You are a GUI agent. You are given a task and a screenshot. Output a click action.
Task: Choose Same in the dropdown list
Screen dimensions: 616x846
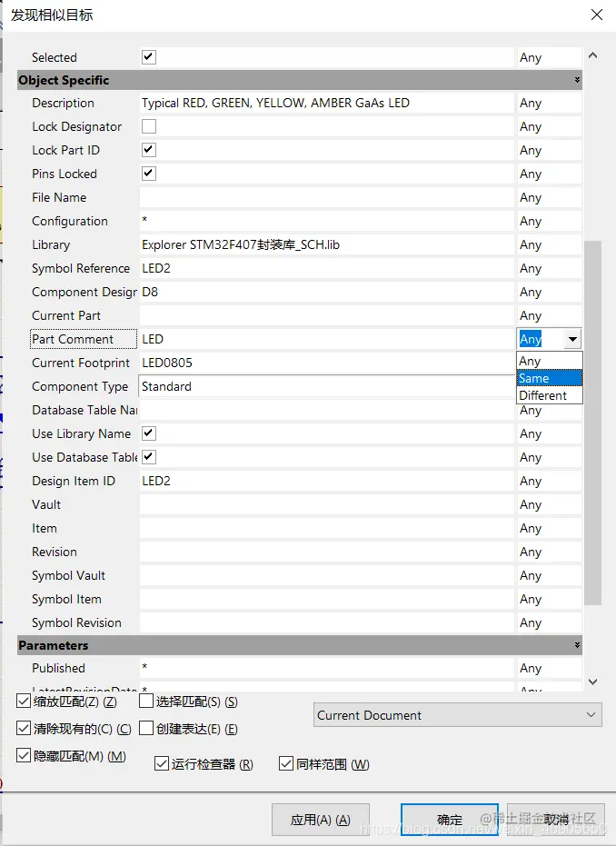549,378
